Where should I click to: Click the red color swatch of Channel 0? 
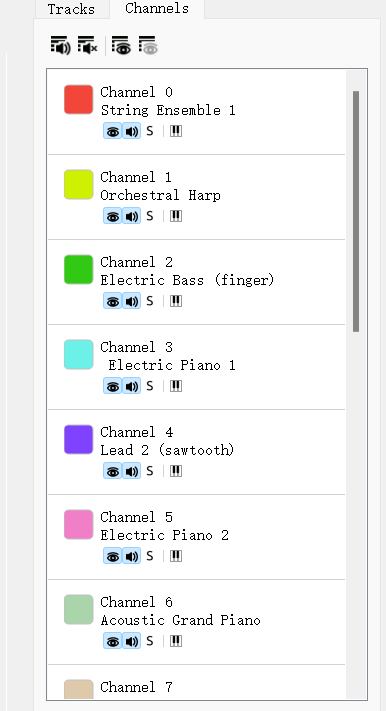click(78, 99)
